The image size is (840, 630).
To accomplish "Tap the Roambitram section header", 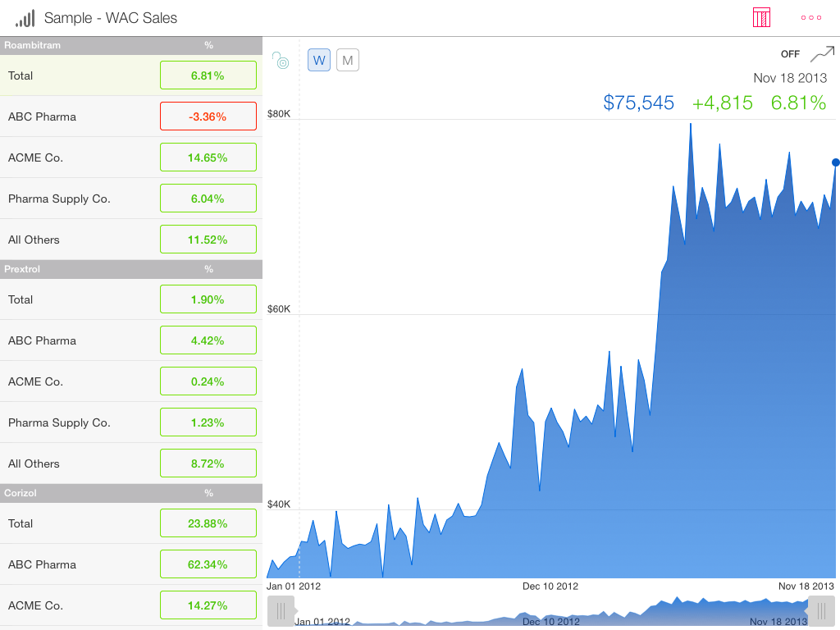I will click(131, 46).
